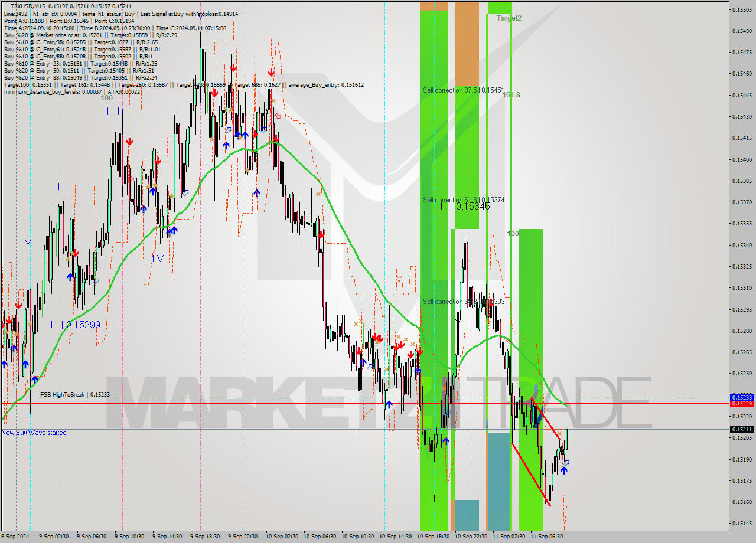
Task: Click '10 Sep 18:30' on time axis
Action: point(432,537)
